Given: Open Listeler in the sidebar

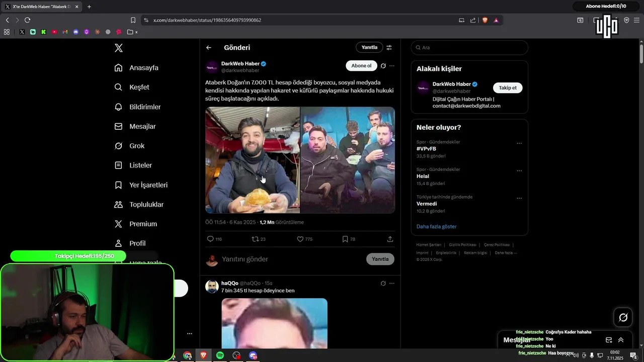Looking at the screenshot, I should (133, 165).
